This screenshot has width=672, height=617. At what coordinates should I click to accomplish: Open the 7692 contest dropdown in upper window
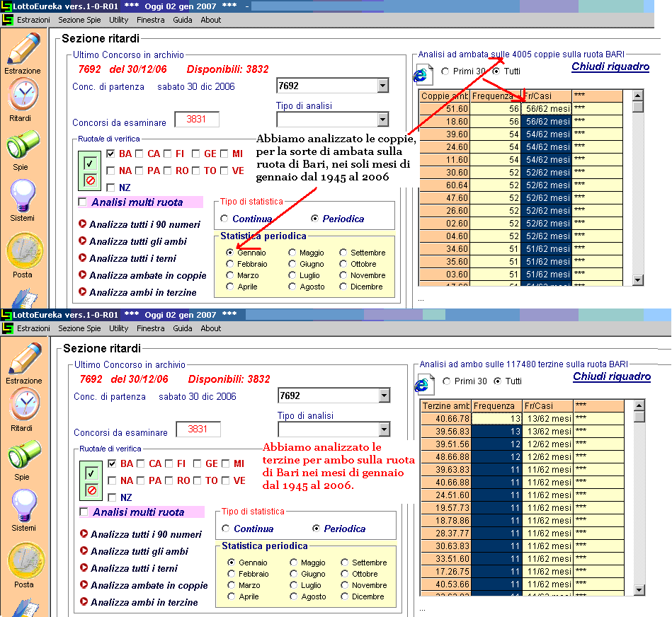[x=383, y=86]
